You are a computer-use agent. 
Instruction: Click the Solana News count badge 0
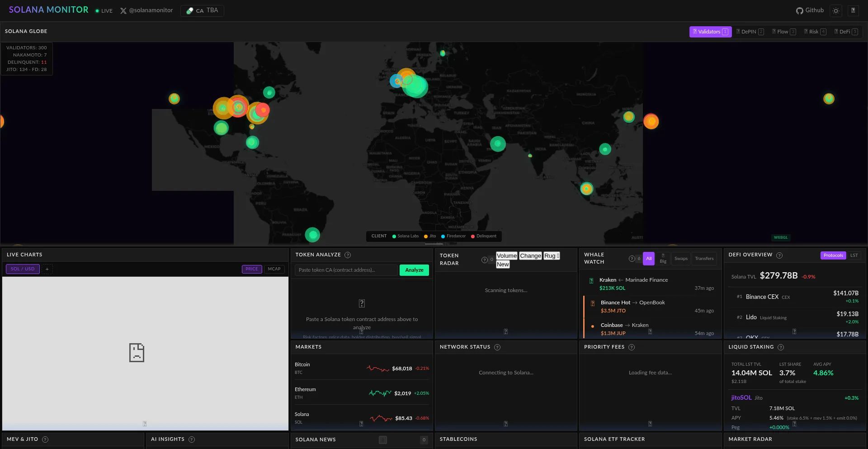(424, 440)
